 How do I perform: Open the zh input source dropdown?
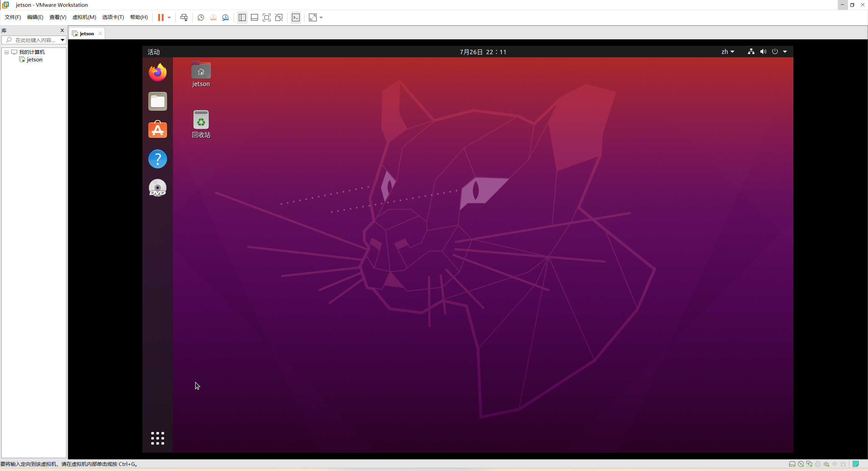728,52
